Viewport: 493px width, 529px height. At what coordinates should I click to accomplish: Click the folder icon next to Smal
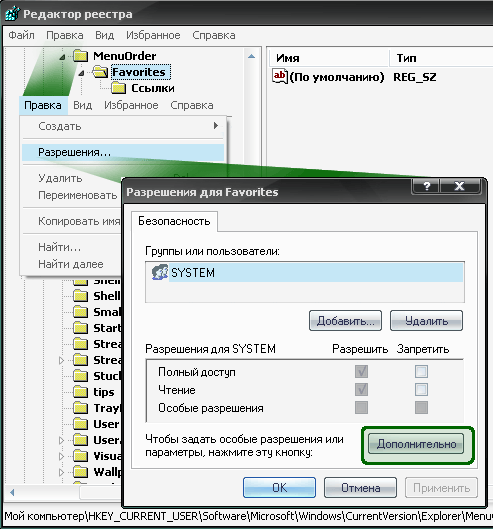tap(81, 312)
